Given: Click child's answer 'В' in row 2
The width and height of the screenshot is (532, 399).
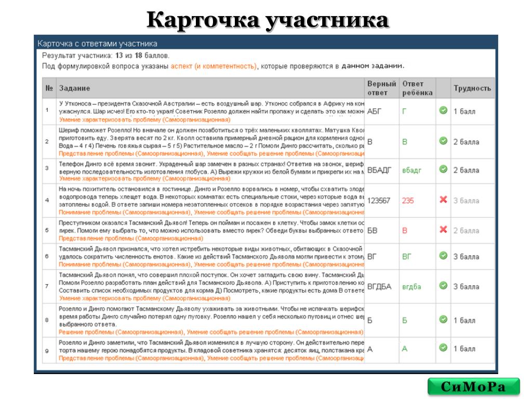Looking at the screenshot, I should 404,142.
